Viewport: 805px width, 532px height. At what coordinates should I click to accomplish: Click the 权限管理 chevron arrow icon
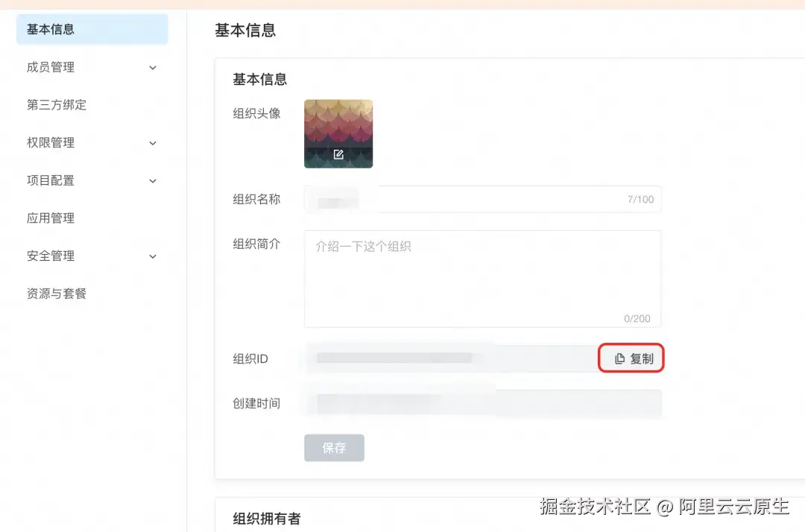[153, 142]
